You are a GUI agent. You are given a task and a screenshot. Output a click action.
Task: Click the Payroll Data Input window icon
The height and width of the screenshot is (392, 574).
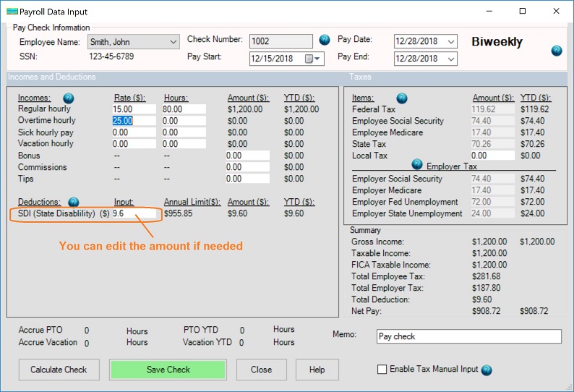(10, 11)
